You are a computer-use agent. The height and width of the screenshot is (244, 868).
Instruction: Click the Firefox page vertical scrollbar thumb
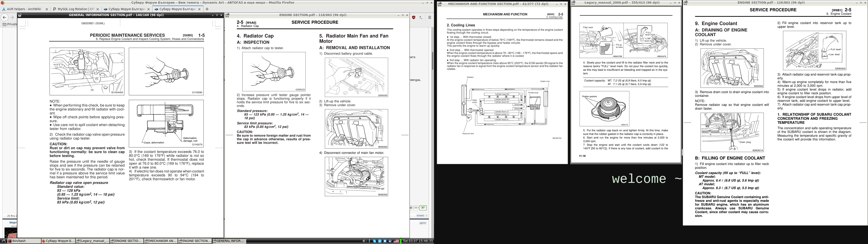pyautogui.click(x=432, y=61)
